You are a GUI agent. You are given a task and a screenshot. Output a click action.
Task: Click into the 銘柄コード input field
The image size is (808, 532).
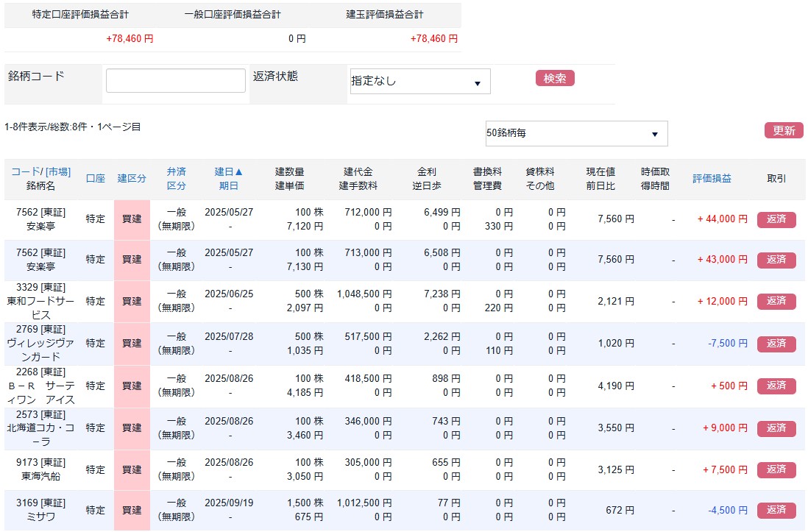(176, 81)
